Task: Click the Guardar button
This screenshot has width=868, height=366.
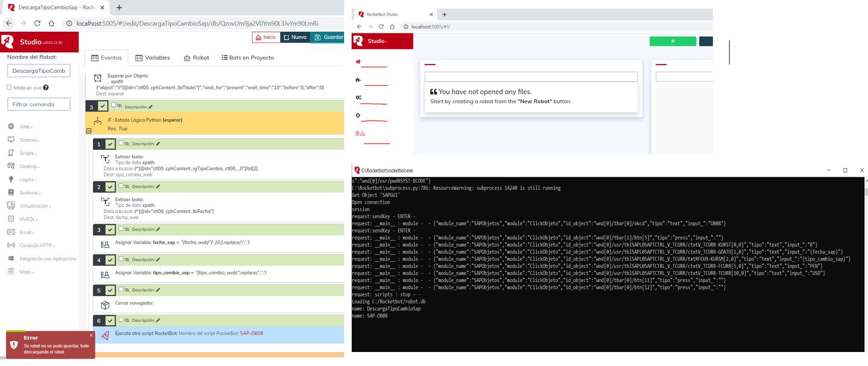Action: (x=328, y=37)
